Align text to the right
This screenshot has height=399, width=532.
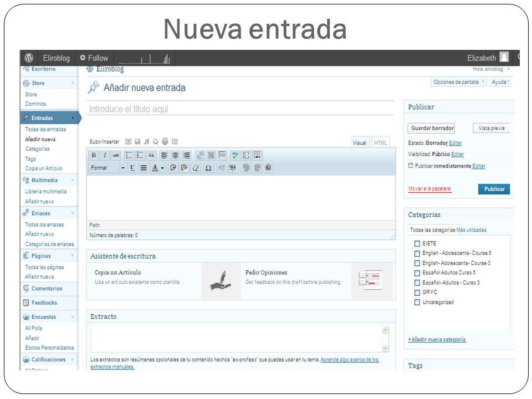187,155
